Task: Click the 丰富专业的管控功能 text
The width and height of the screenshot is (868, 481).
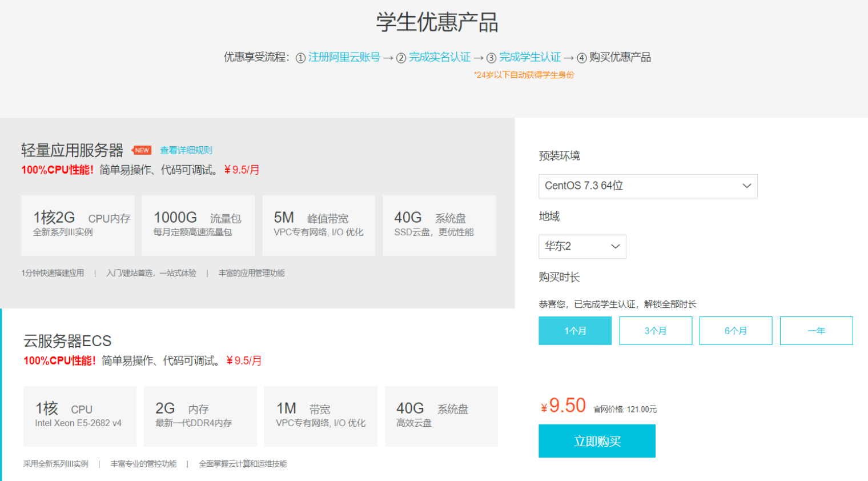Action: point(143,464)
